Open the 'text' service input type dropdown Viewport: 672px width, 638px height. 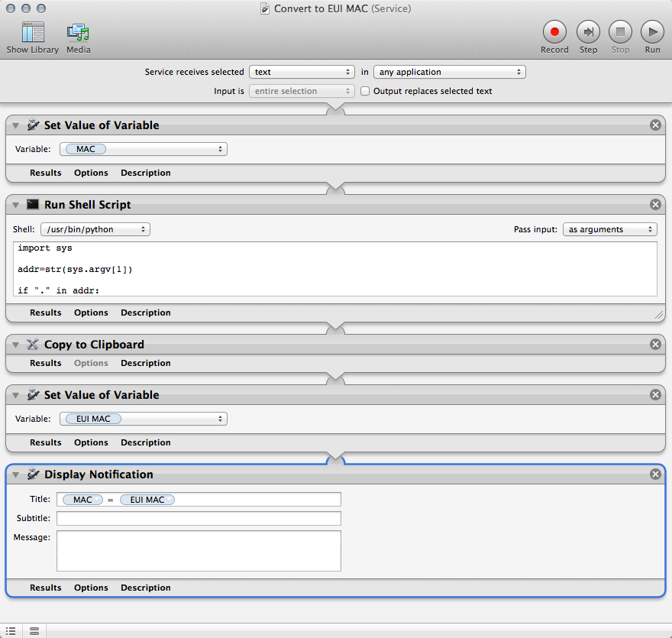pyautogui.click(x=302, y=72)
